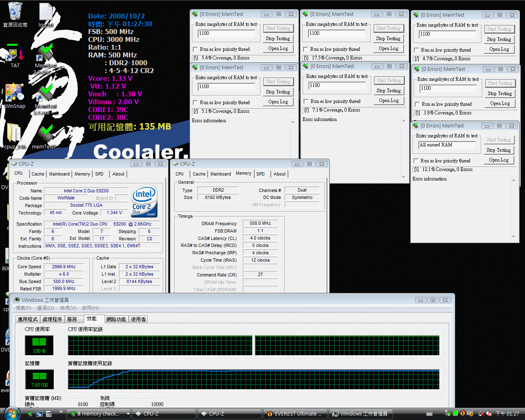Viewport: 525px width, 420px height.
Task: Click the system clock showing 下午 01:27
Action: [x=507, y=413]
